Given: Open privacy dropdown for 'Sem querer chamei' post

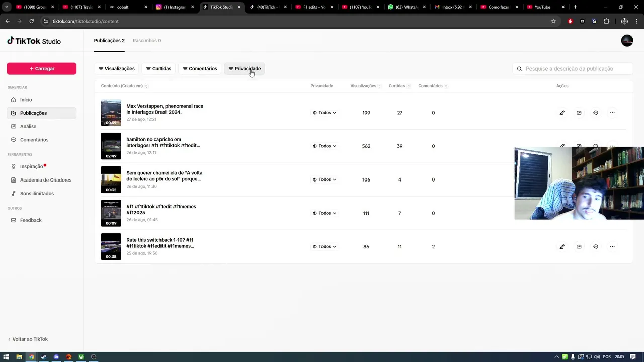Looking at the screenshot, I should pos(325,179).
